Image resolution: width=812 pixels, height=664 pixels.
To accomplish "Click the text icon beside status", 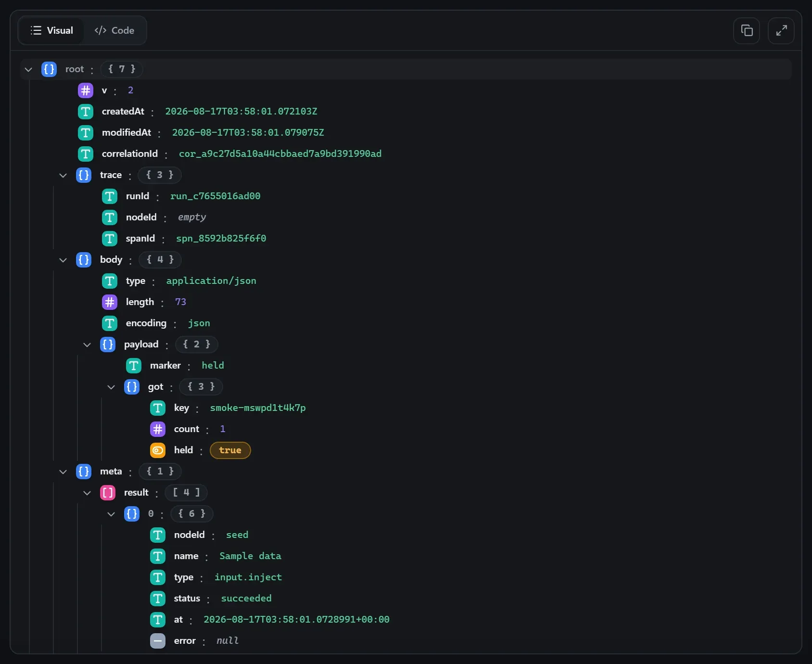I will [158, 599].
